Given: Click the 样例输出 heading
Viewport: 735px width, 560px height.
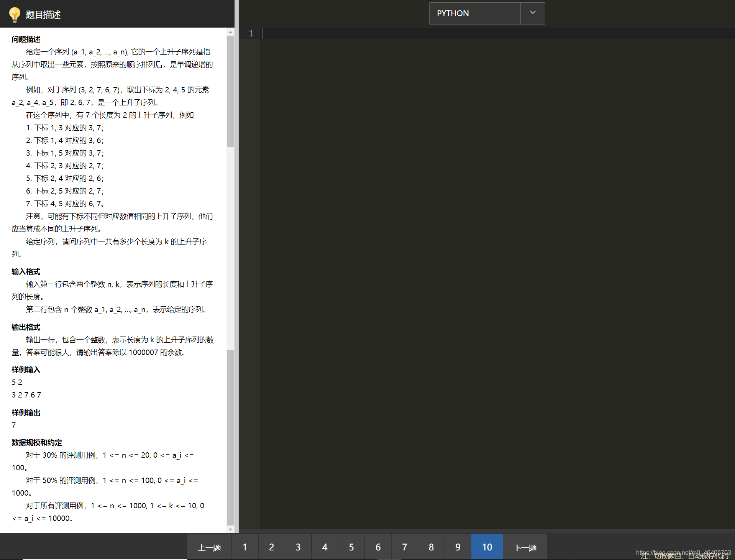Looking at the screenshot, I should [26, 412].
